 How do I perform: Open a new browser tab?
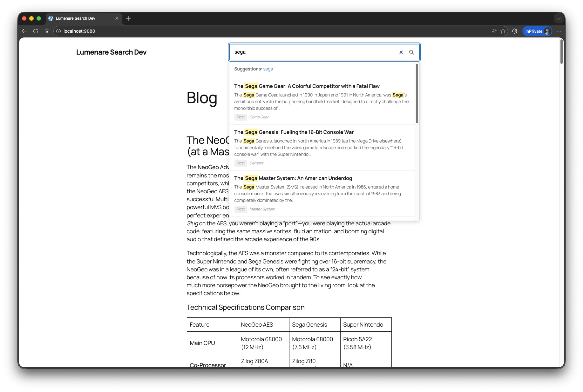(128, 19)
